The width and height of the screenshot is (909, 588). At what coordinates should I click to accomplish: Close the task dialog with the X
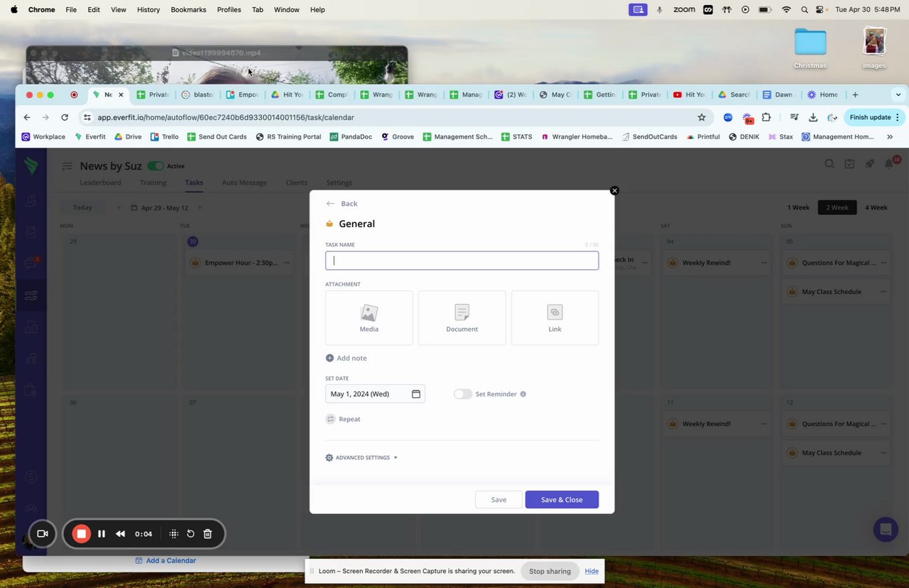tap(615, 190)
